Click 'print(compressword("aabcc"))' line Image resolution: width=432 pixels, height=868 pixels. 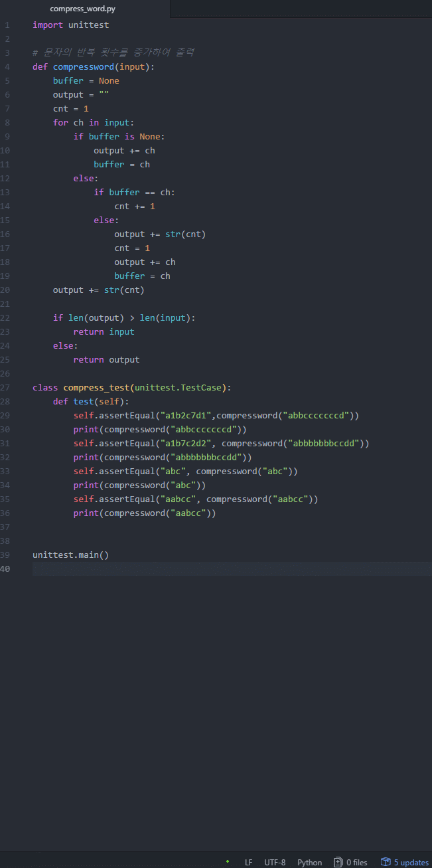pos(145,513)
